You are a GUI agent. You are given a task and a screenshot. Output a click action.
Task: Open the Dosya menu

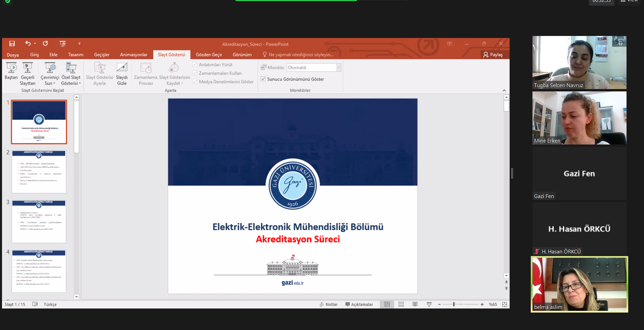coord(13,55)
